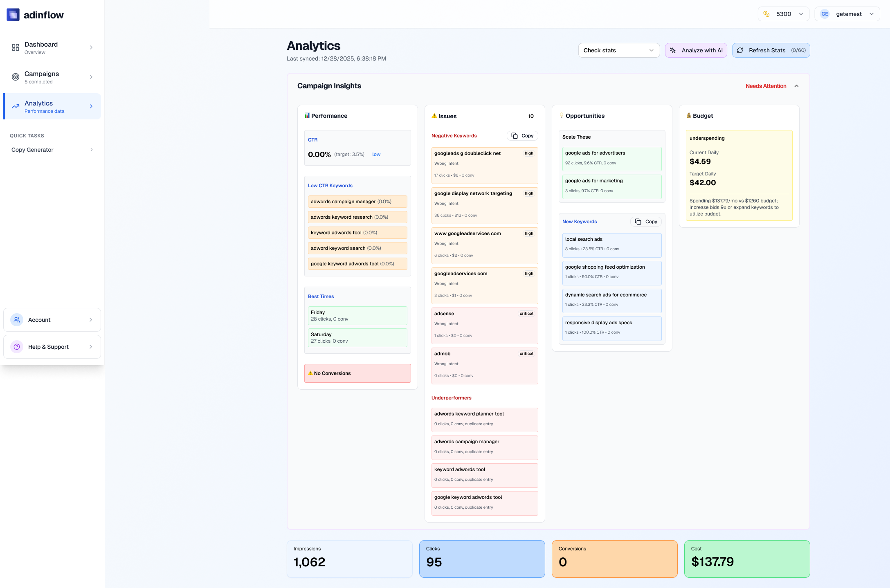
Task: Click the GE avatar icon
Action: coord(825,13)
